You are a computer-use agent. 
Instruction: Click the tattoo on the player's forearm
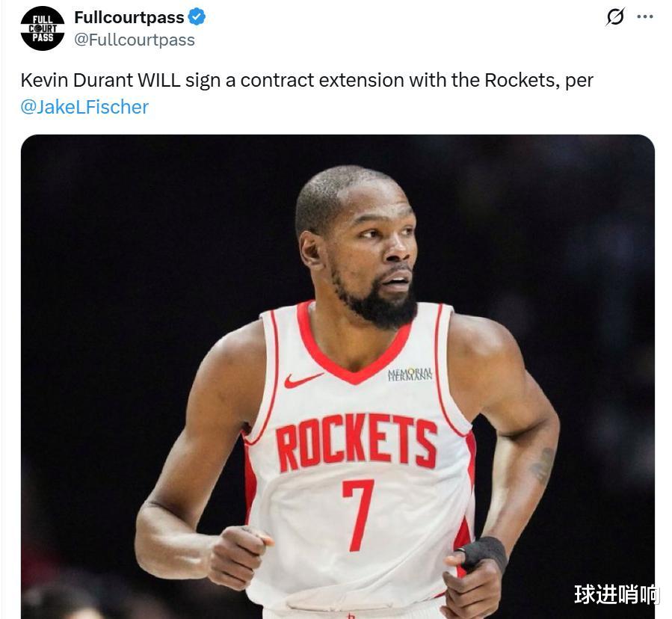click(x=542, y=466)
